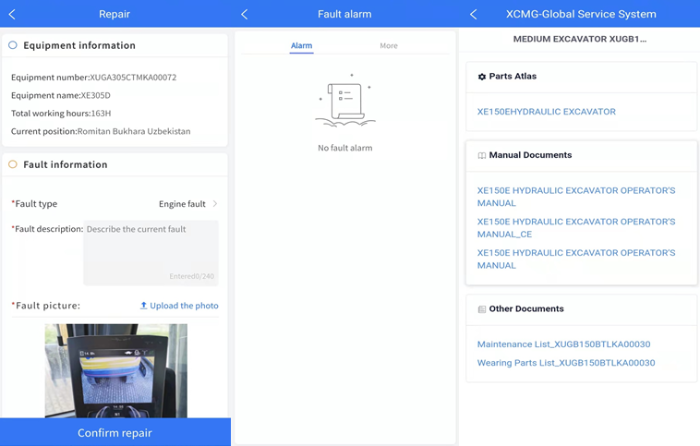Click the Other Documents heading

click(526, 308)
